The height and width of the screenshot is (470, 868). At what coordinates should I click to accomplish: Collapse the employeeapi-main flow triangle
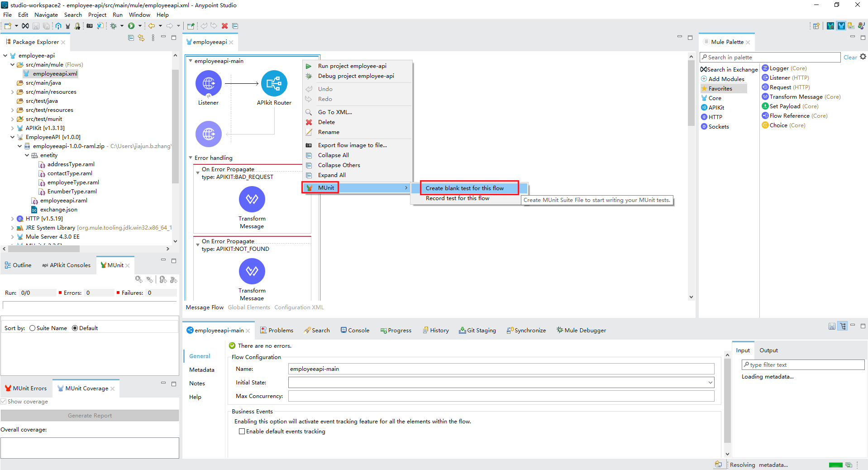[191, 61]
